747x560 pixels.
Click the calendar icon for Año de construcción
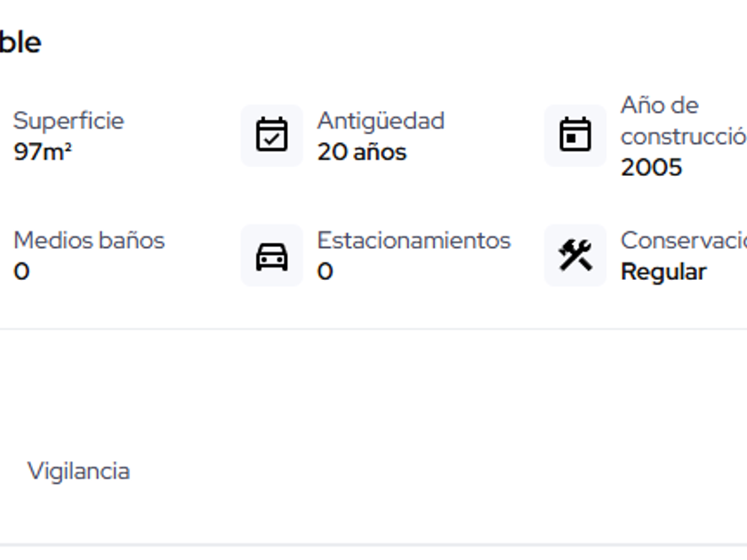coord(574,135)
